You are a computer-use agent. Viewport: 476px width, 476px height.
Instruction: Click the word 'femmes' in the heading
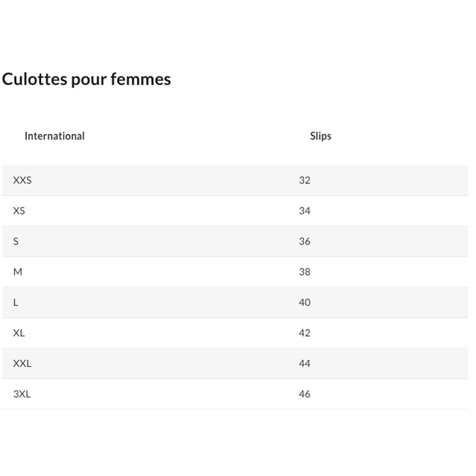coord(141,79)
